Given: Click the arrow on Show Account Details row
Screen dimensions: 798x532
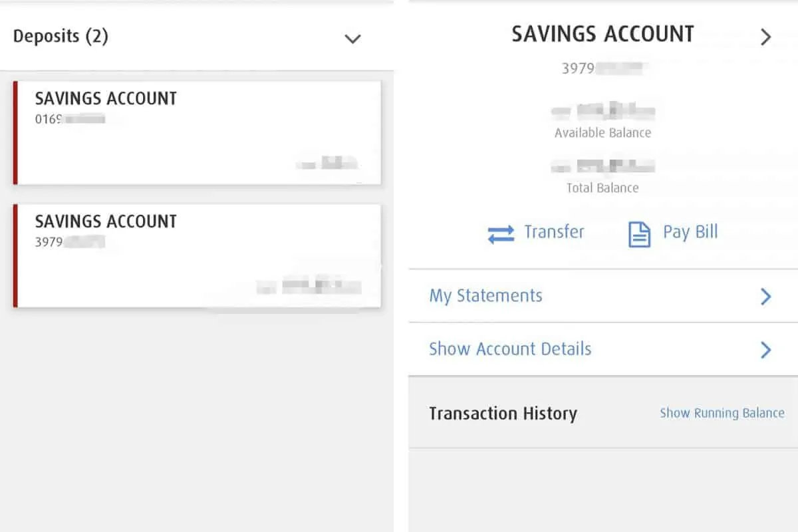Looking at the screenshot, I should [765, 349].
